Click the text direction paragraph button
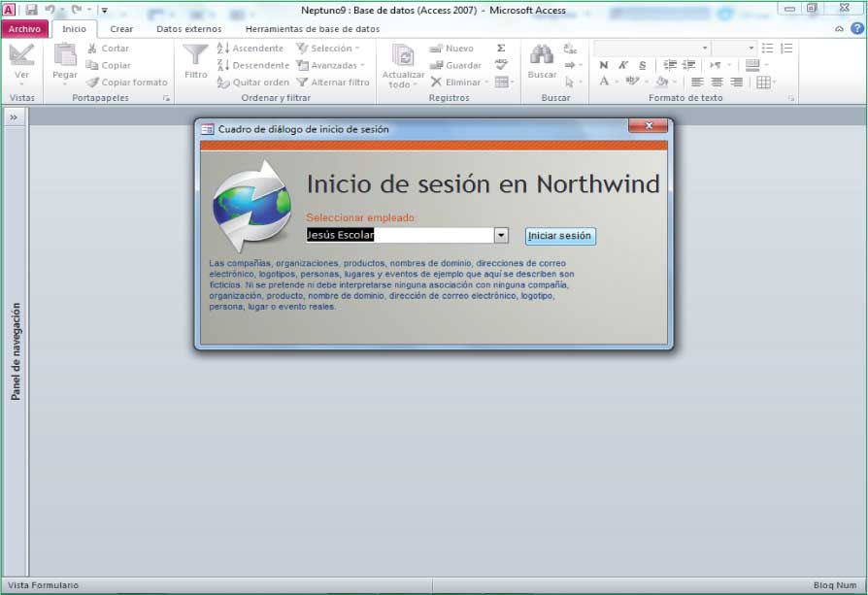 (x=718, y=65)
